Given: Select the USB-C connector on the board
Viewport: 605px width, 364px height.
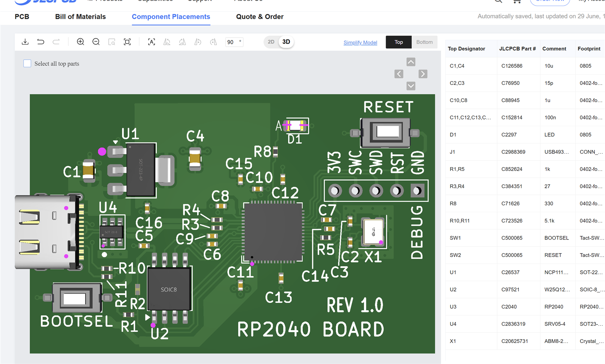Looking at the screenshot, I should (49, 232).
